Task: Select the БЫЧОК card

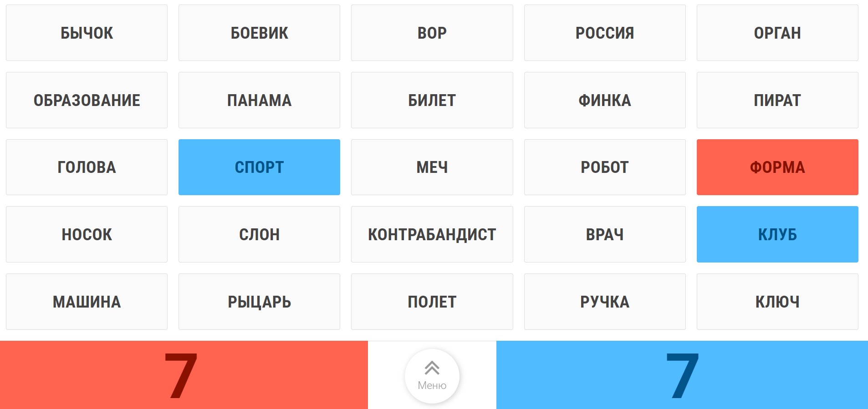Action: [86, 32]
